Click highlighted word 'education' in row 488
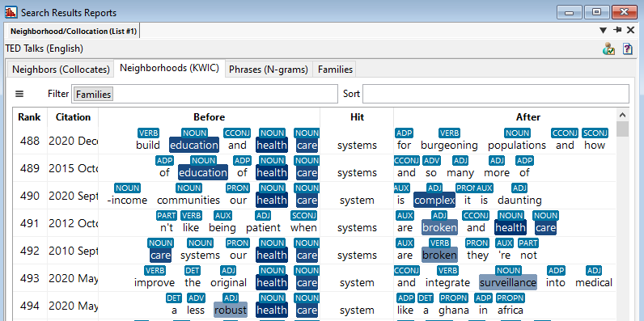644x321 pixels. [x=194, y=146]
